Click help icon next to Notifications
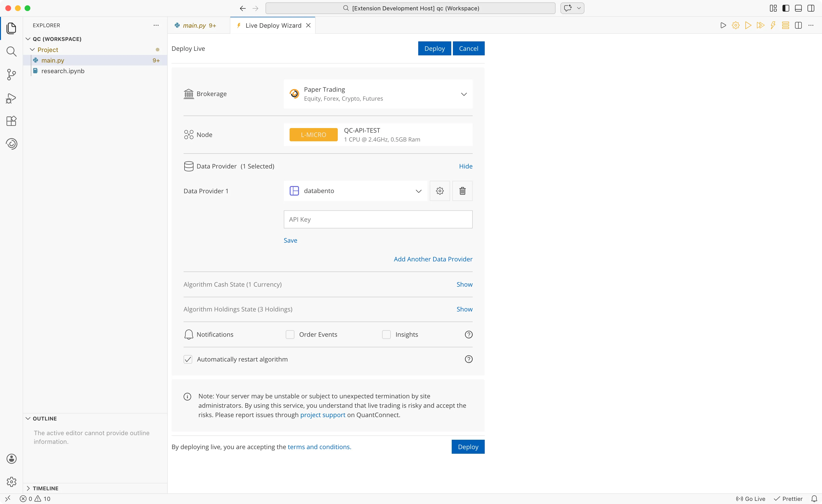Viewport: 822px width, 504px height. [x=468, y=334]
